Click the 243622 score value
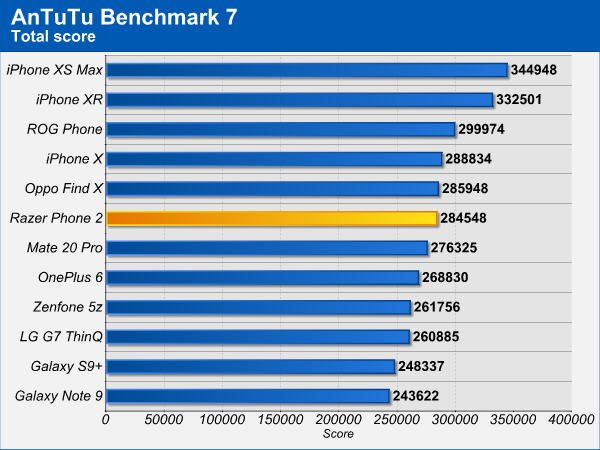The height and width of the screenshot is (450, 600). pyautogui.click(x=416, y=396)
